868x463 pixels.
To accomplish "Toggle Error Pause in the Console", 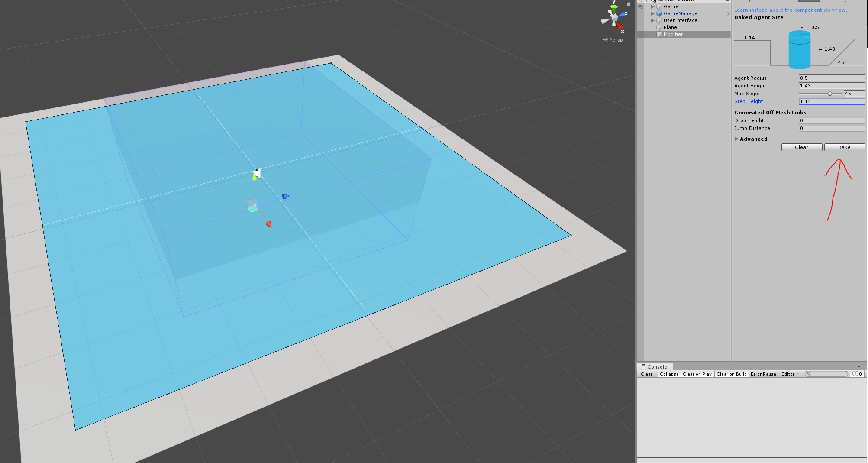I will (x=763, y=374).
